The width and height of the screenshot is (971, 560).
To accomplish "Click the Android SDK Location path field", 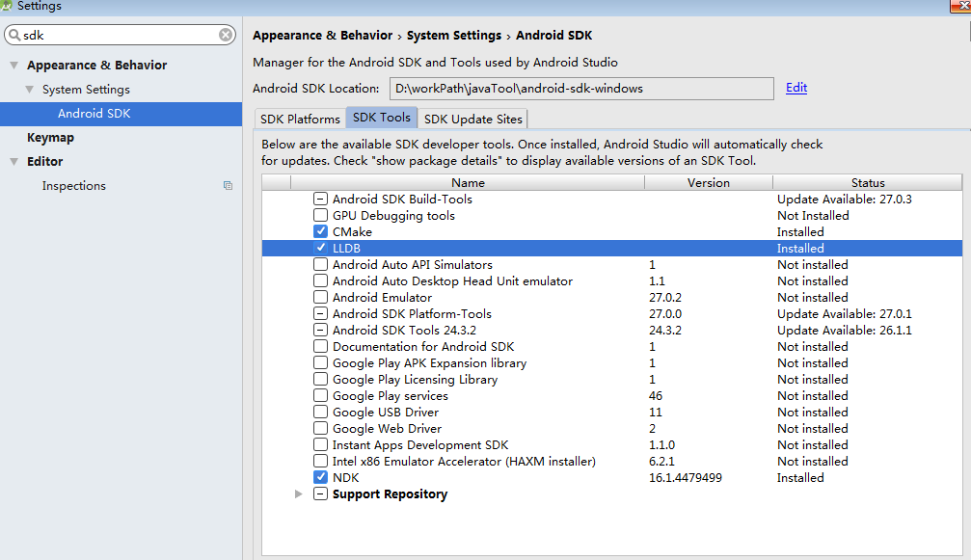I will coord(581,89).
